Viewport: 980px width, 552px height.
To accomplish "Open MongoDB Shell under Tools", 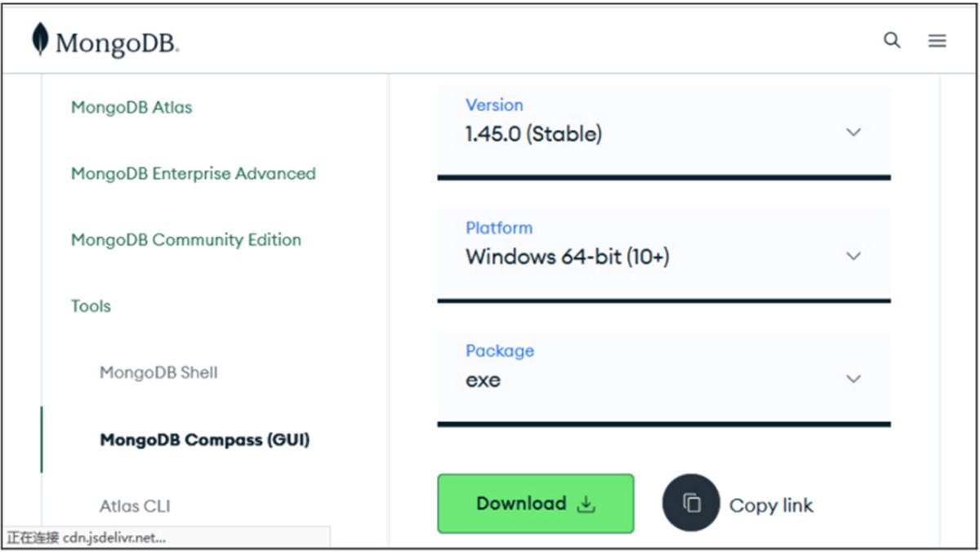I will [x=158, y=372].
